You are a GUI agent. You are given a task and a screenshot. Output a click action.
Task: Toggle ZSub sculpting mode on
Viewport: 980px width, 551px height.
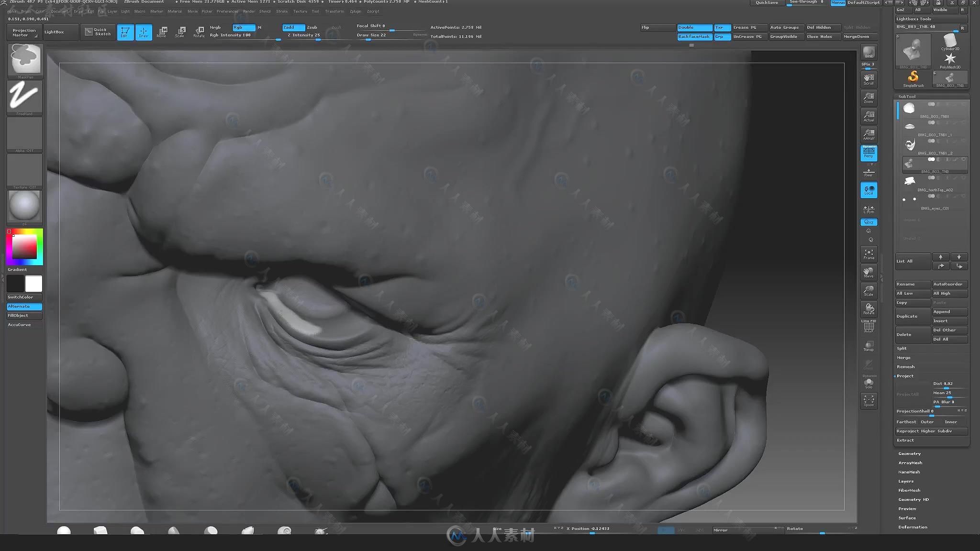(312, 27)
